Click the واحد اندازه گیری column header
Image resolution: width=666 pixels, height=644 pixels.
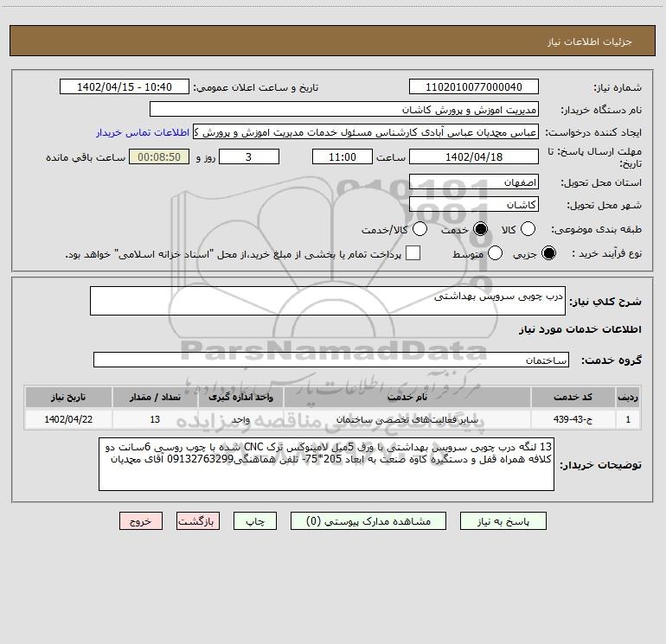point(240,397)
